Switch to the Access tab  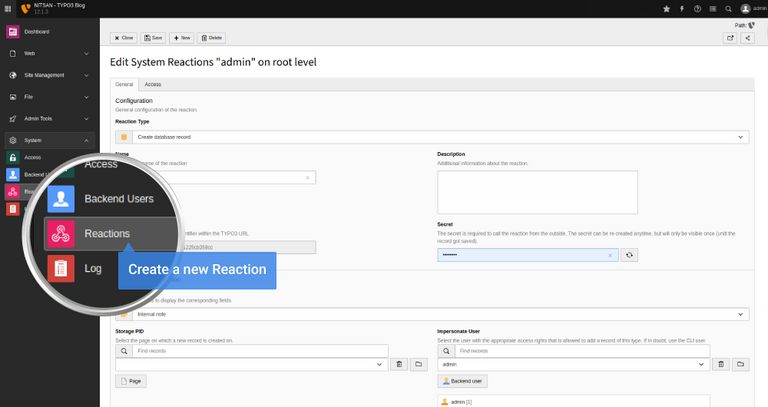(x=153, y=84)
